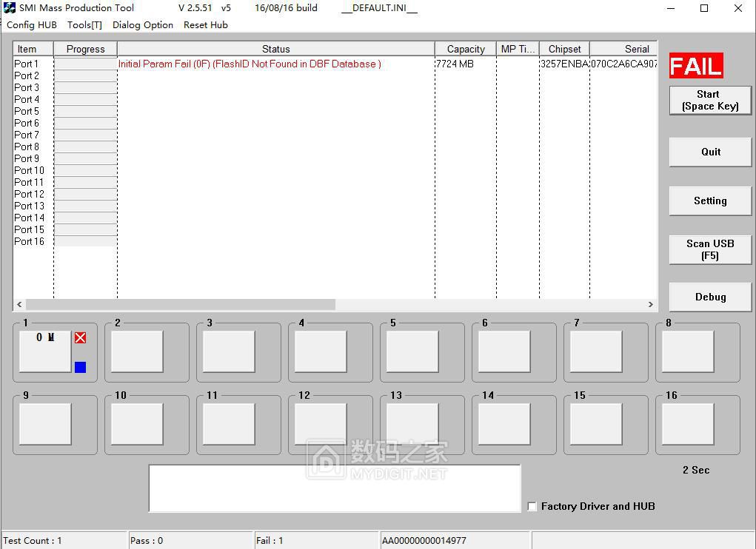Select the port 10 slot button
Image resolution: width=756 pixels, height=549 pixels.
click(x=137, y=424)
